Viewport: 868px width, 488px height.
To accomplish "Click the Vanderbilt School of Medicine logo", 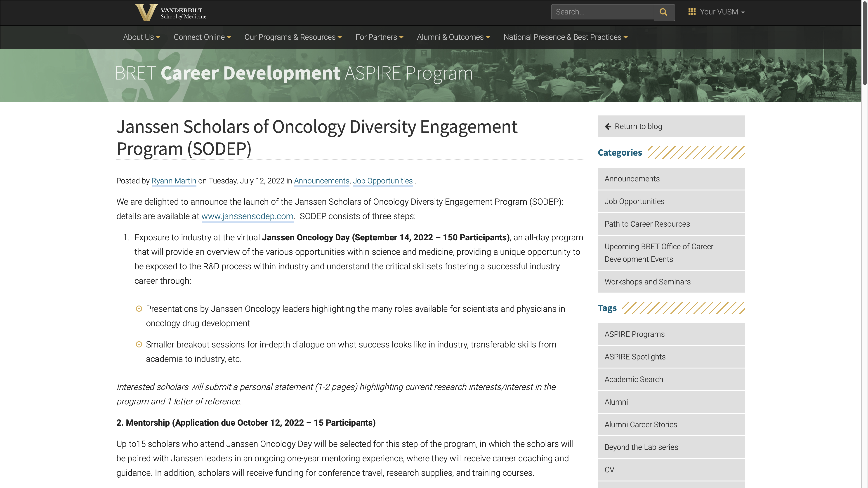I will click(170, 12).
